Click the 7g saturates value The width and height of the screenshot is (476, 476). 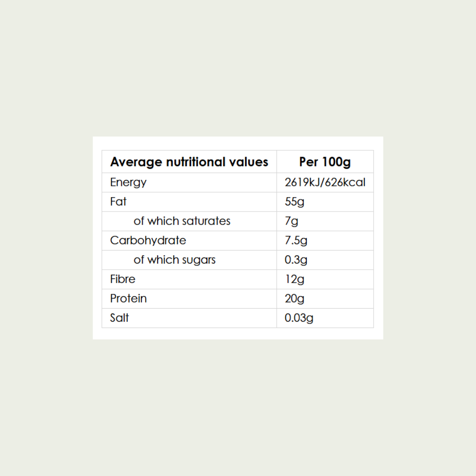coord(291,221)
